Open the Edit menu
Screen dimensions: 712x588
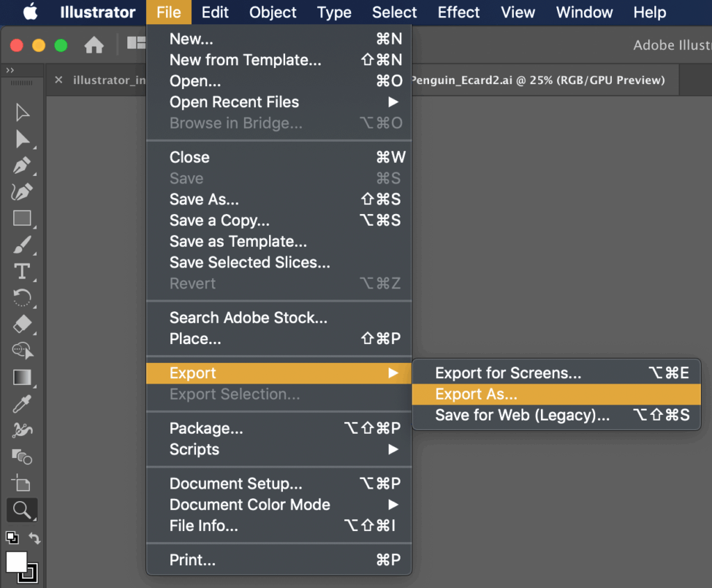point(215,13)
